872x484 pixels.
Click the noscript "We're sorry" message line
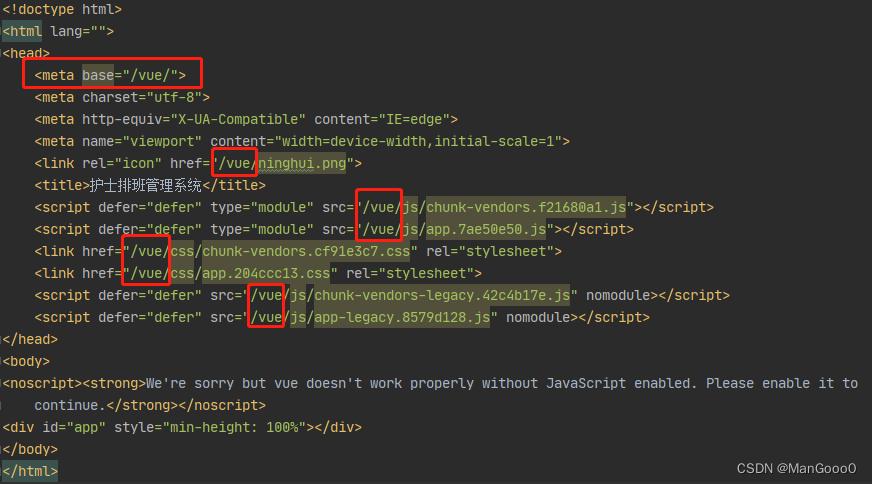430,383
